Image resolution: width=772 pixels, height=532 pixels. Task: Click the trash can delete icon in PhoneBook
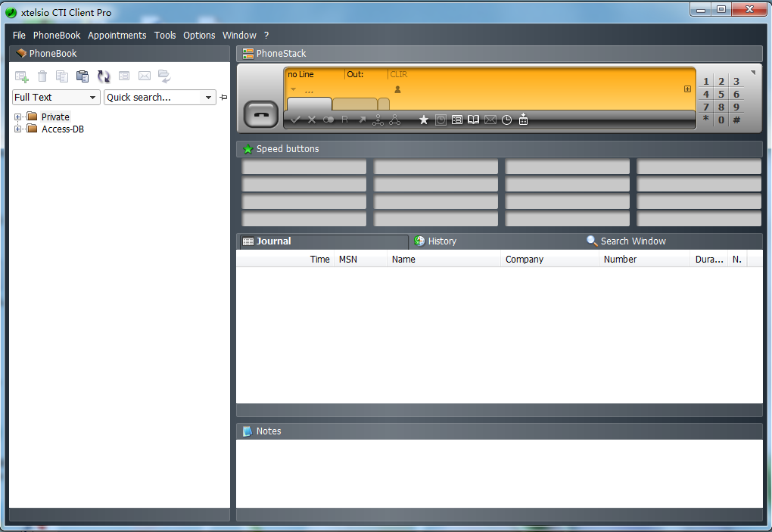(x=42, y=76)
